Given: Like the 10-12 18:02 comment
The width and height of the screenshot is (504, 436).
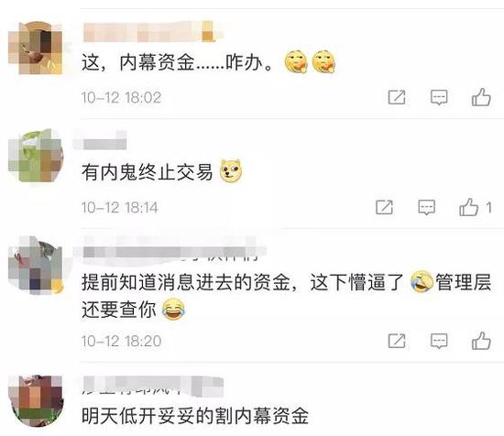Looking at the screenshot, I should (481, 97).
